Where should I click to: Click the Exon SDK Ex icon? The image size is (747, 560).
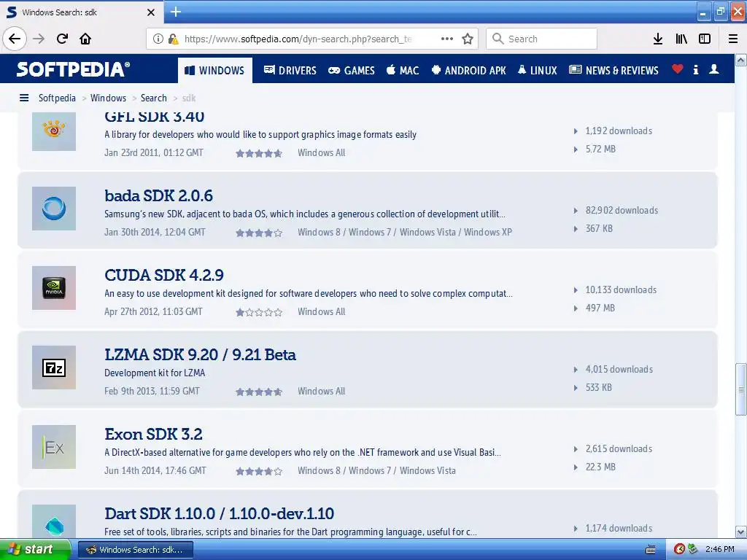click(x=54, y=447)
